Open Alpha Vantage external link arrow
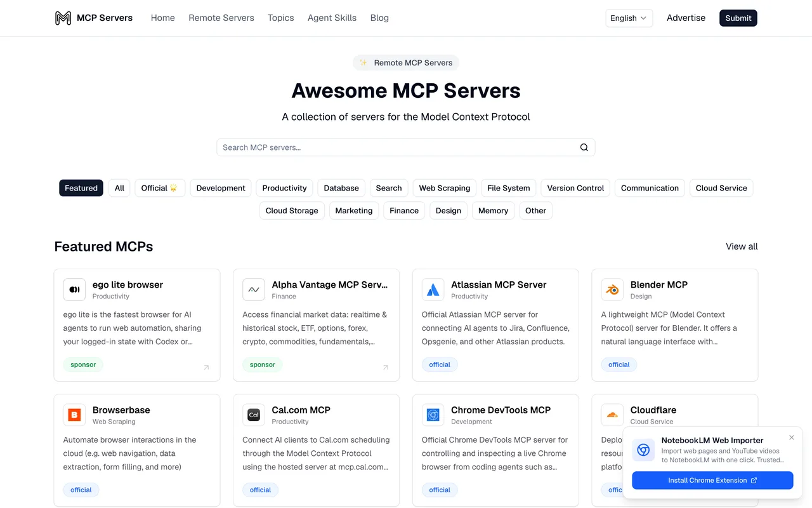 386,367
